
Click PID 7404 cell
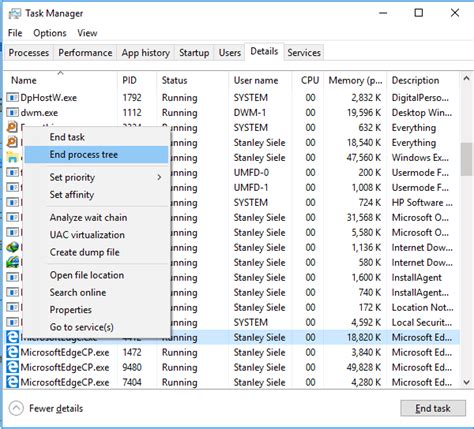[x=132, y=382]
